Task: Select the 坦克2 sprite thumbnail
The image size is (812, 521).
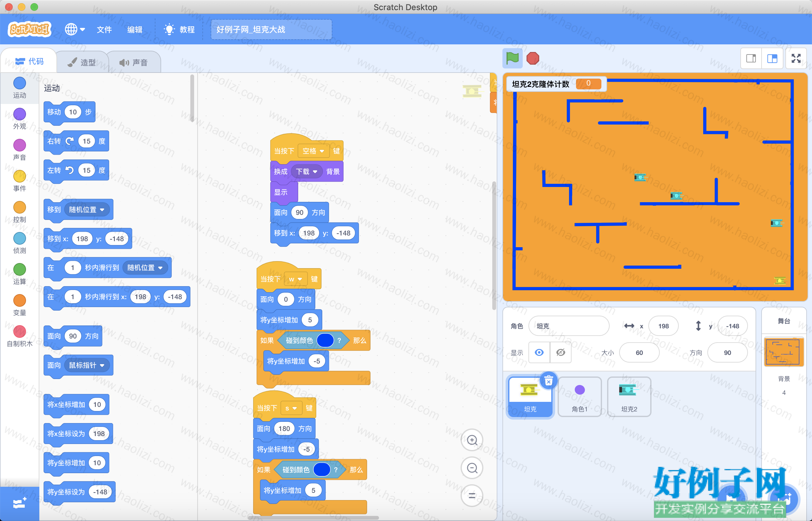Action: (x=629, y=397)
